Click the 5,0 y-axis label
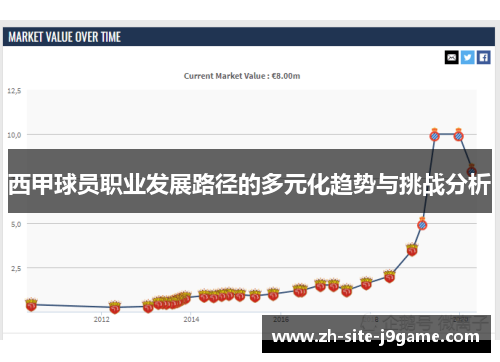Viewport: 500px width, 362px height. 16,224
